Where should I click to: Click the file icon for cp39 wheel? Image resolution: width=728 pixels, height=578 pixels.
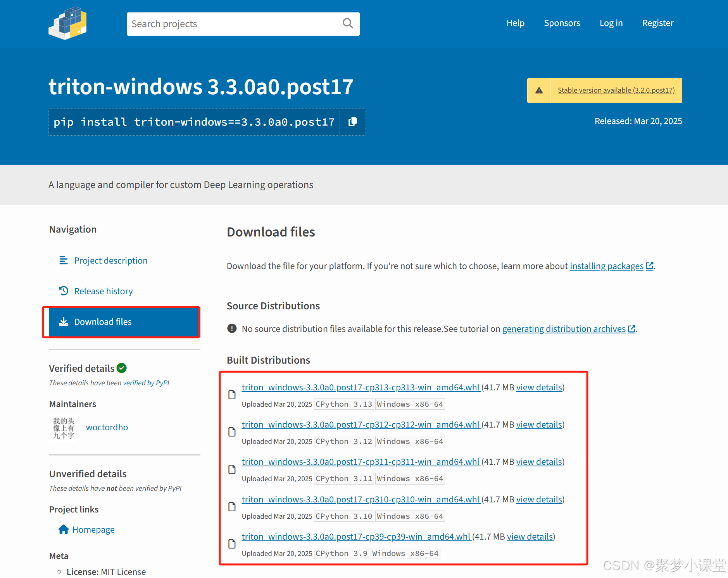click(232, 544)
